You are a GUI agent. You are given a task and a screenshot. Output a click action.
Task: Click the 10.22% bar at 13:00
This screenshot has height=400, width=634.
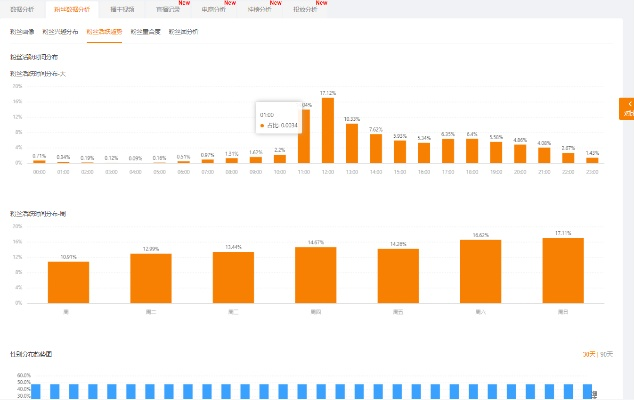[351, 143]
